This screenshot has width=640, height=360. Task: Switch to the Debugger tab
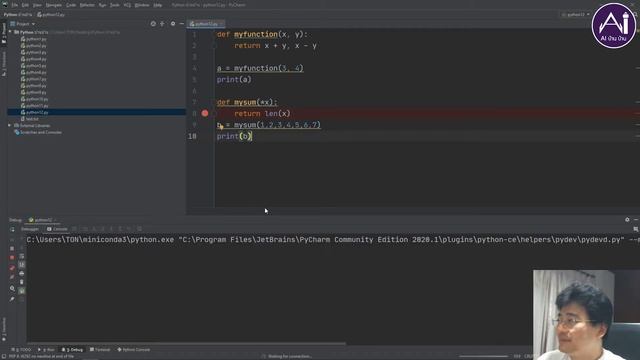(x=30, y=229)
